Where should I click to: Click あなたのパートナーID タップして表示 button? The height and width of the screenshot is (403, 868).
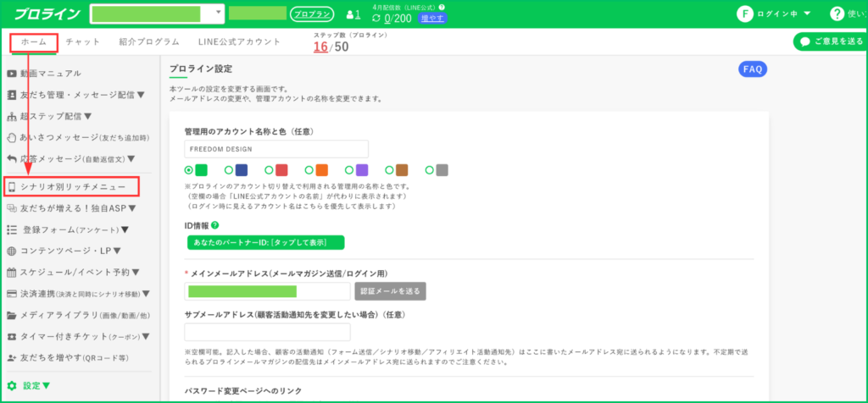coord(265,243)
